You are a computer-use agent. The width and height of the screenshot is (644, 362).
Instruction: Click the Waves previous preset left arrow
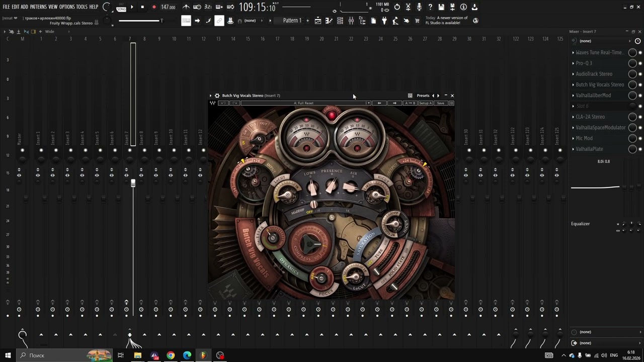pyautogui.click(x=379, y=103)
